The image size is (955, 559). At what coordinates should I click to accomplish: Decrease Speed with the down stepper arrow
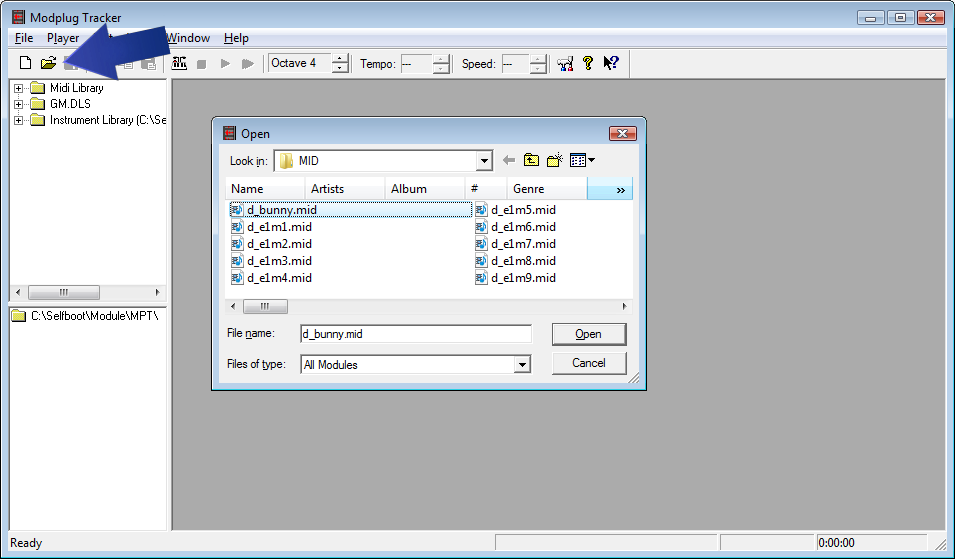pos(538,68)
